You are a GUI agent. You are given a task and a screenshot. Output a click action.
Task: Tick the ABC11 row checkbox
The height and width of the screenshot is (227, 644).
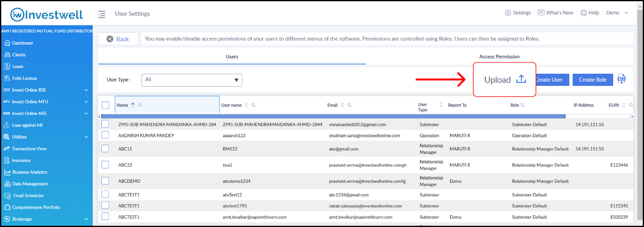[105, 148]
